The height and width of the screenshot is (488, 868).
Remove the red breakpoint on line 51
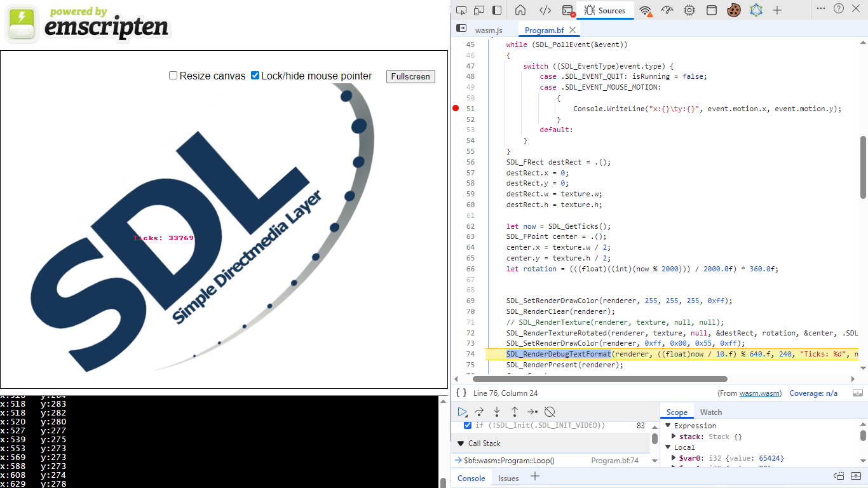455,108
